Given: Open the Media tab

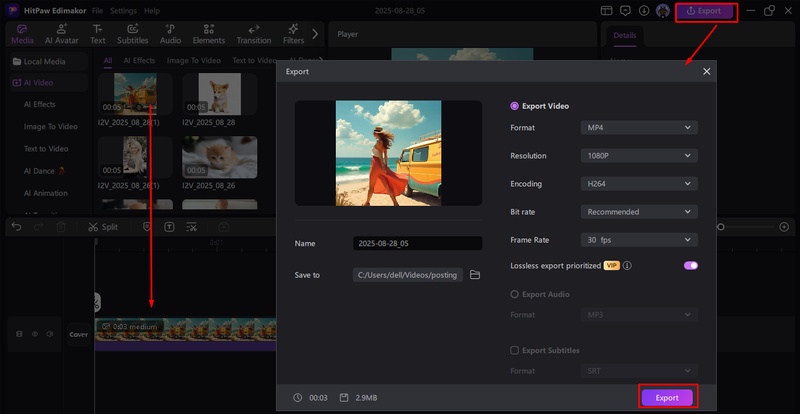Looking at the screenshot, I should pos(22,34).
